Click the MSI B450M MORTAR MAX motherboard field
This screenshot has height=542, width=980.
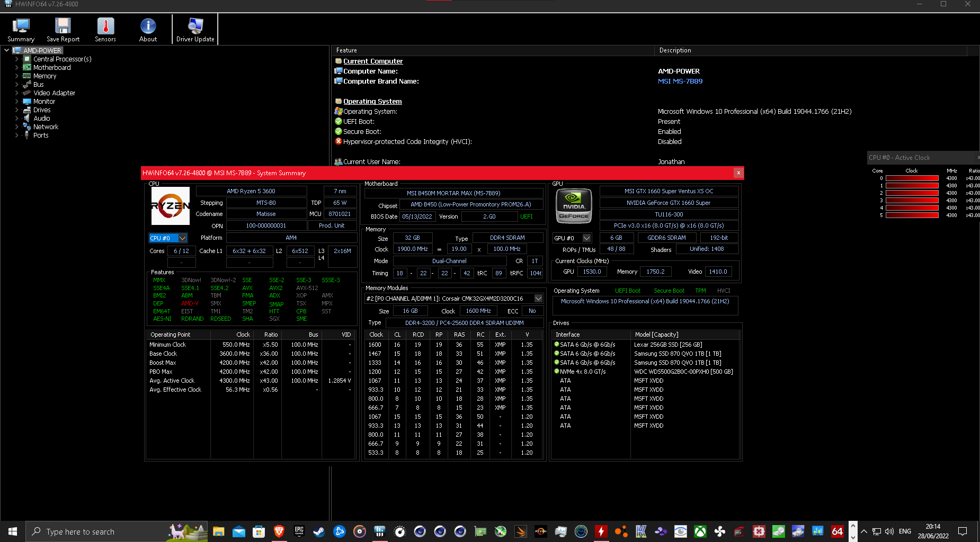pyautogui.click(x=453, y=193)
